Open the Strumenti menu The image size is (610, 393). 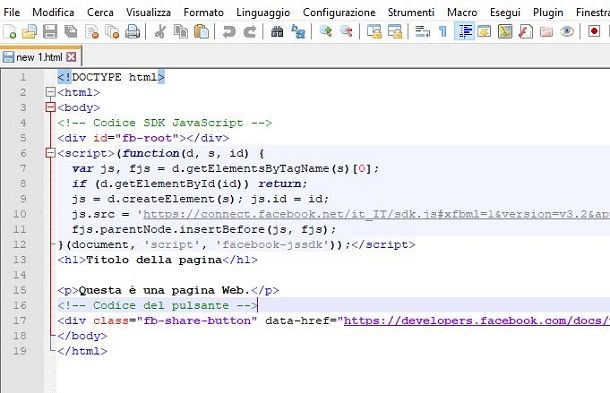[x=411, y=12]
